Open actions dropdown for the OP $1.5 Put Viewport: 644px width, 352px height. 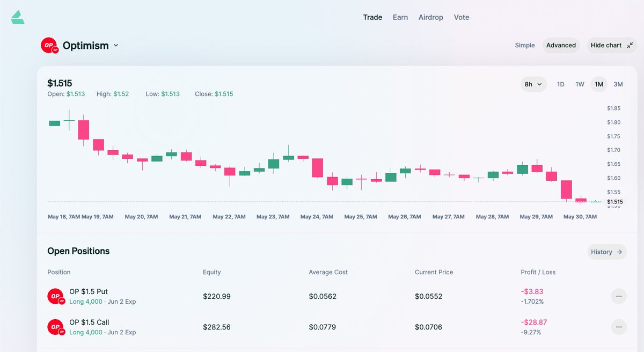[x=619, y=296]
